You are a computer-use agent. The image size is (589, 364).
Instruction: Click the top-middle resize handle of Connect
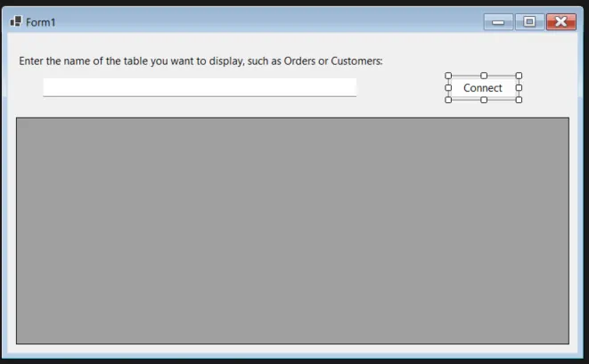coord(484,76)
